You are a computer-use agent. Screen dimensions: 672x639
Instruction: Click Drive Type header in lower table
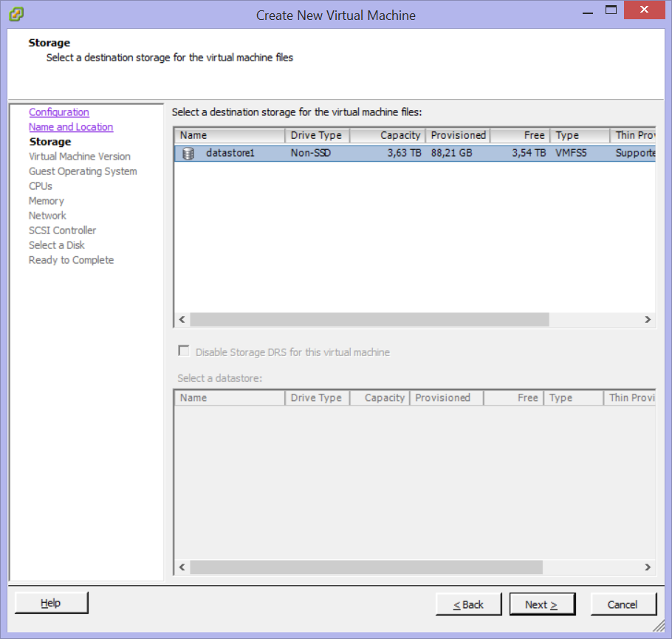pyautogui.click(x=317, y=398)
